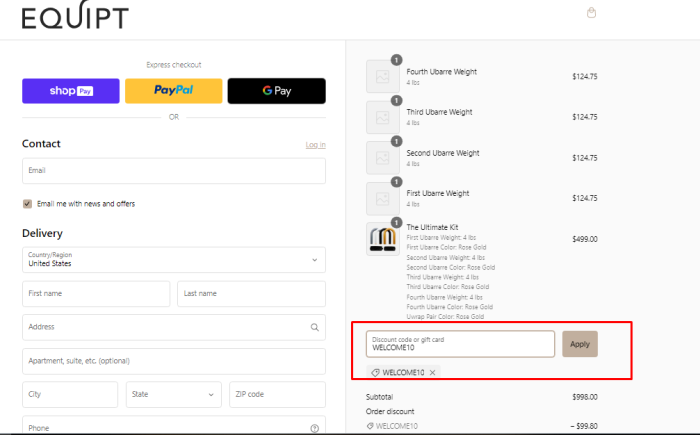
Task: Click Second Ubarre Weight thumbnail
Action: click(x=383, y=158)
